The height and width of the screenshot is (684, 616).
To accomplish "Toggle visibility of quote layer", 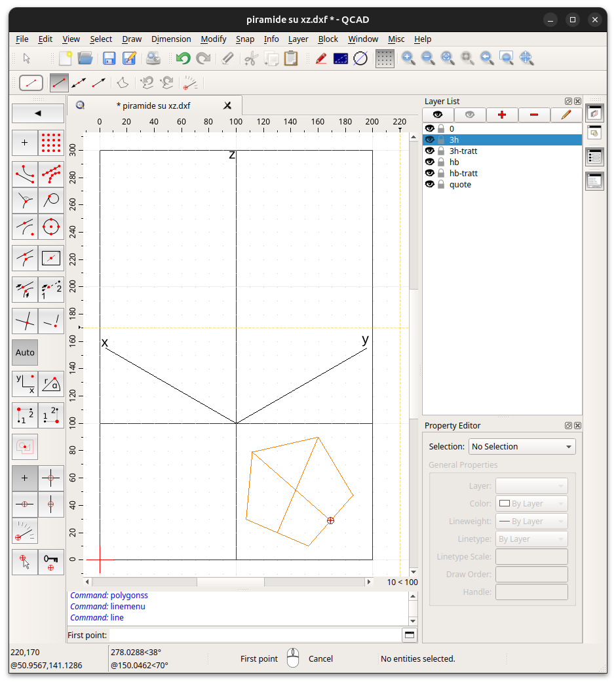I will pyautogui.click(x=430, y=185).
